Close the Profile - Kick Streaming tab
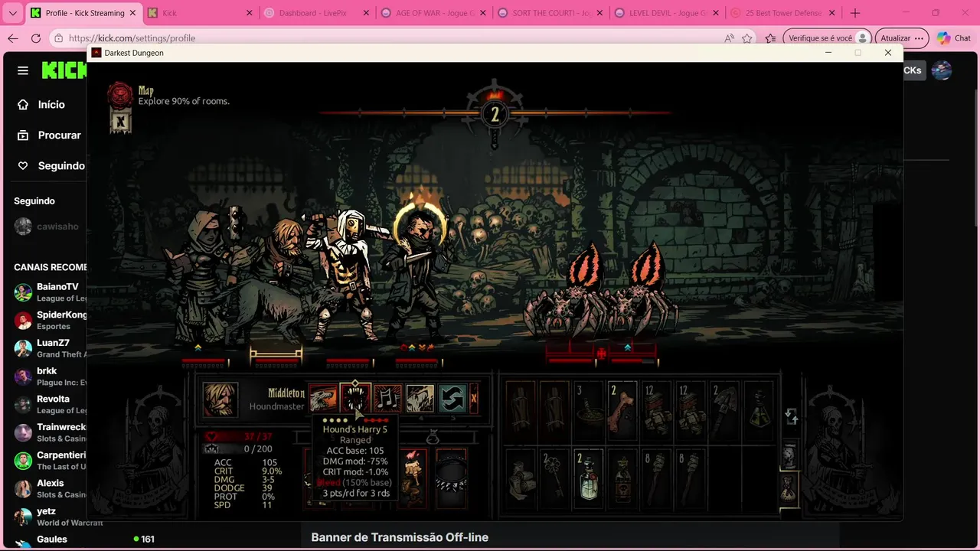This screenshot has height=551, width=980. (x=132, y=13)
